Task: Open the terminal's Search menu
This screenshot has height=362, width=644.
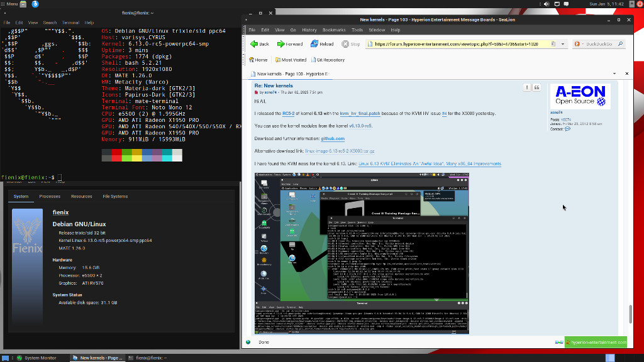Action: [x=50, y=23]
